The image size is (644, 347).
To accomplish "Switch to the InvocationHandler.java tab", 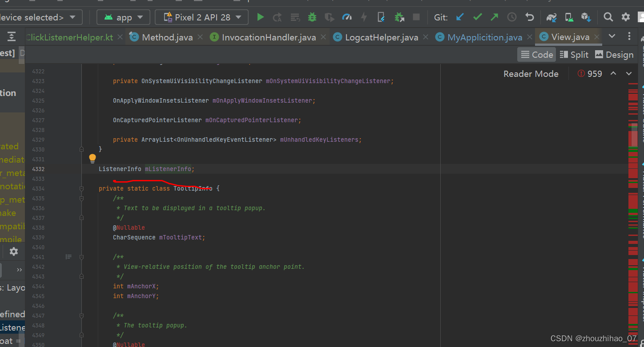I will click(269, 37).
